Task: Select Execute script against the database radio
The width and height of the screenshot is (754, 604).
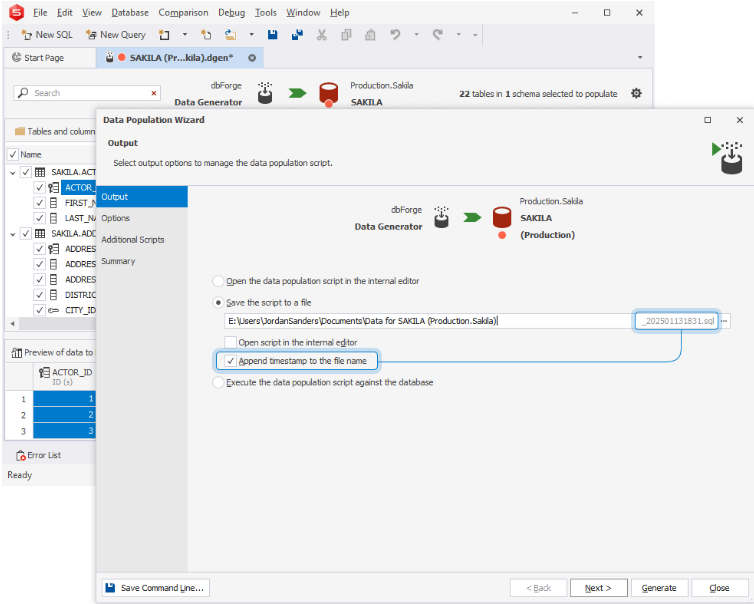Action: (218, 382)
